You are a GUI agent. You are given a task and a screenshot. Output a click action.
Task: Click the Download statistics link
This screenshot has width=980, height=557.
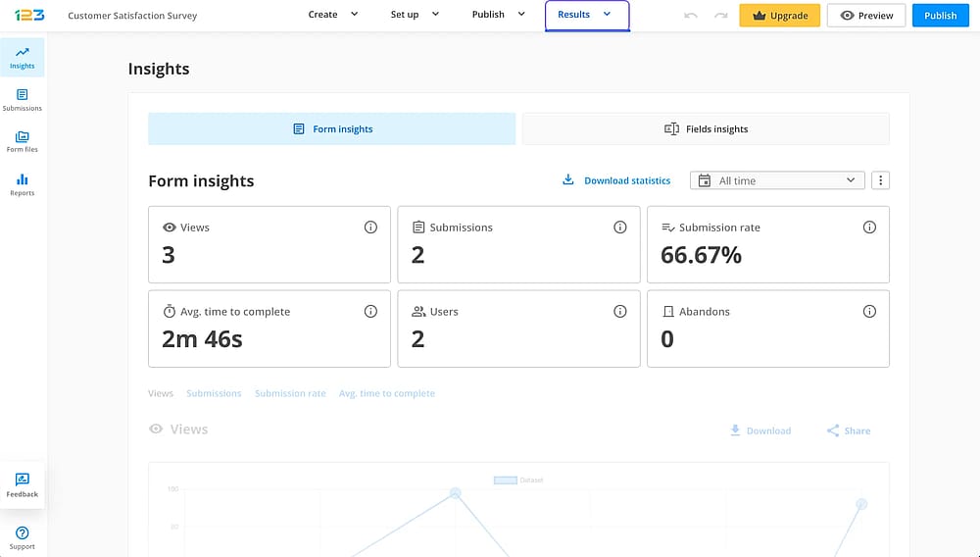(627, 180)
